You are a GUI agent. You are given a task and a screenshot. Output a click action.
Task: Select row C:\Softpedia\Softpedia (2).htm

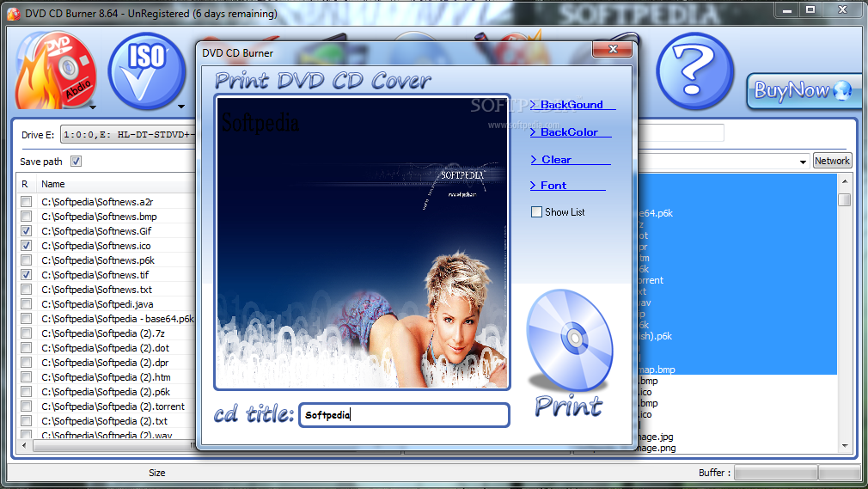[x=106, y=377]
